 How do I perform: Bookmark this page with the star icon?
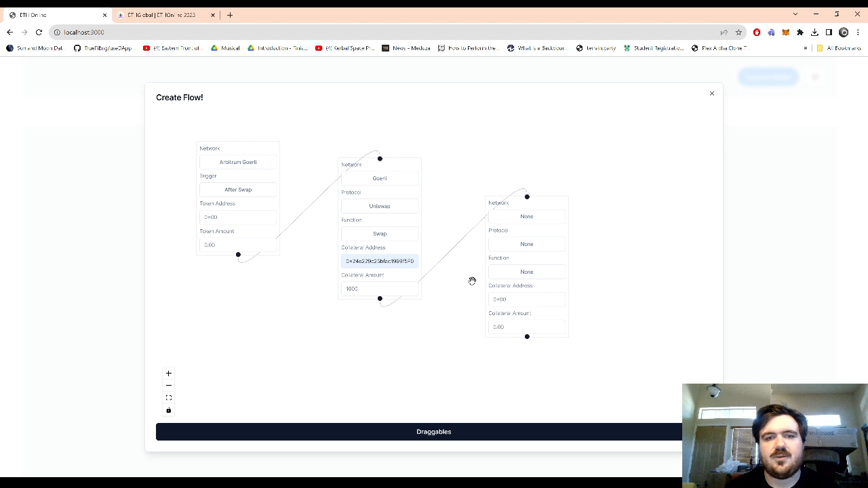point(738,33)
